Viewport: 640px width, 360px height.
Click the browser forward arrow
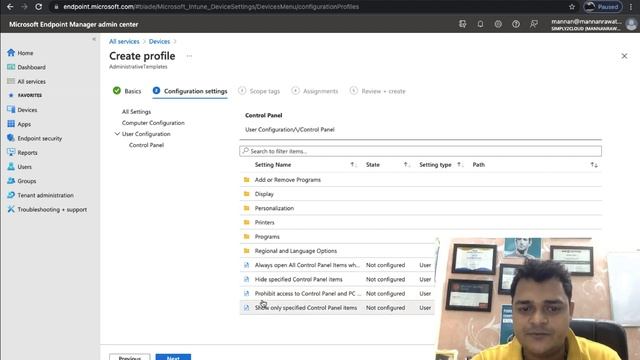[x=24, y=7]
